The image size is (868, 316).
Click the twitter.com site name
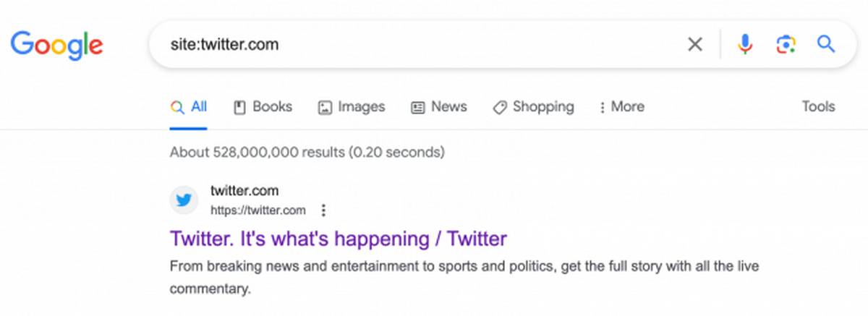pos(244,192)
